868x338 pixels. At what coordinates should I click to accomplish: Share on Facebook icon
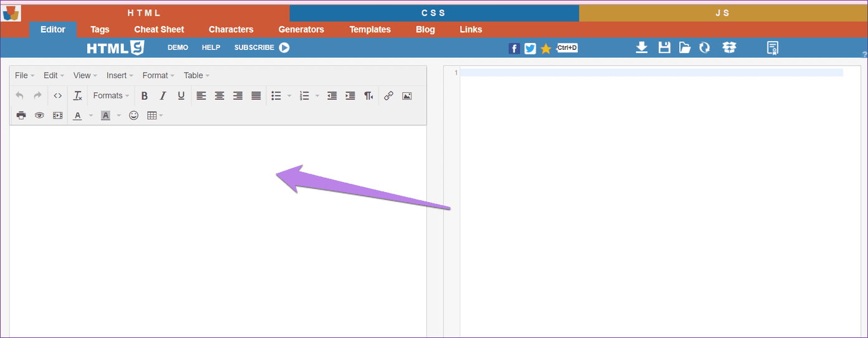[x=514, y=49]
